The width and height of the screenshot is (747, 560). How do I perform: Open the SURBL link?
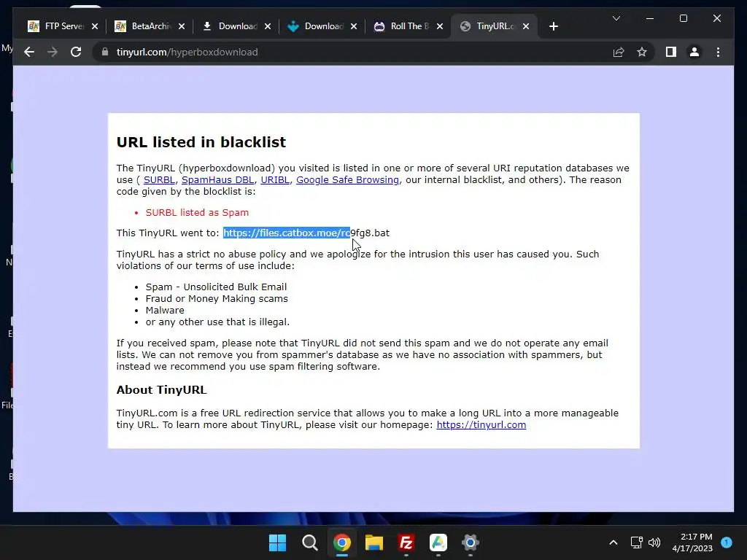click(x=159, y=180)
